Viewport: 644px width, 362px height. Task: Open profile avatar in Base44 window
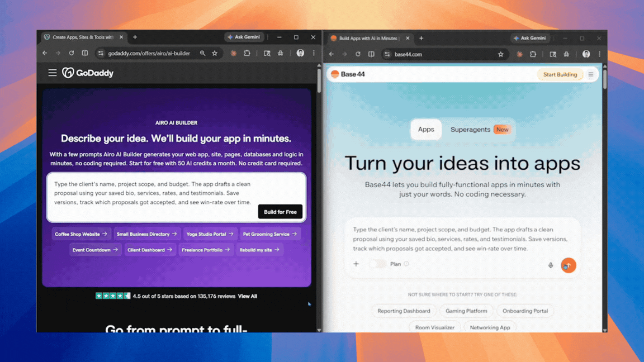point(586,54)
